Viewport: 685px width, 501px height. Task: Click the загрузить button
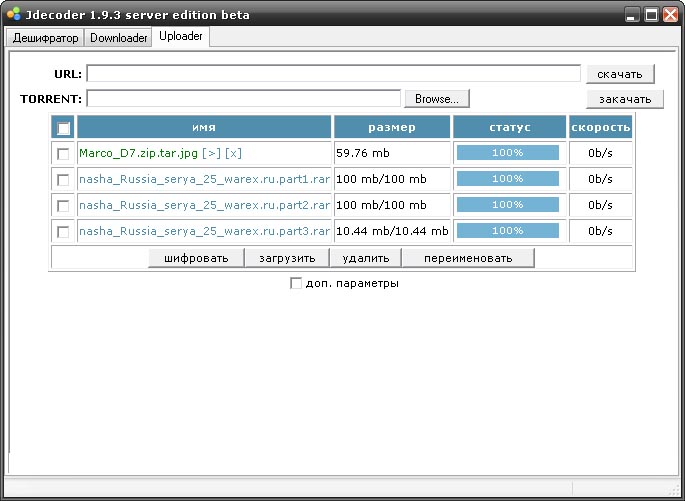coord(286,258)
